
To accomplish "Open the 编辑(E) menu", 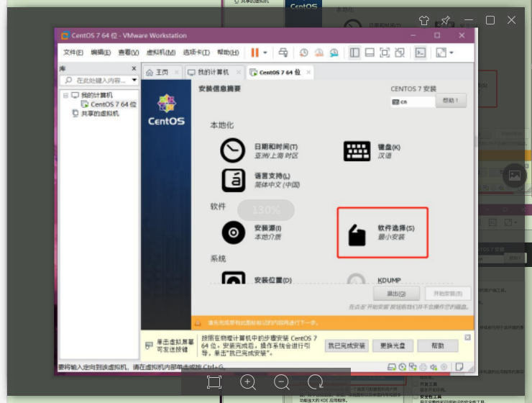I will [x=101, y=53].
